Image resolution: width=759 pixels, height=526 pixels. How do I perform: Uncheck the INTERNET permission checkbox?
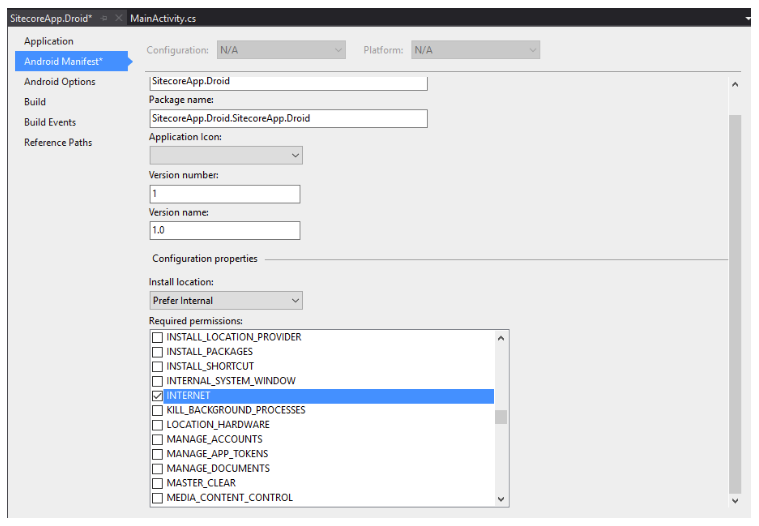point(157,396)
